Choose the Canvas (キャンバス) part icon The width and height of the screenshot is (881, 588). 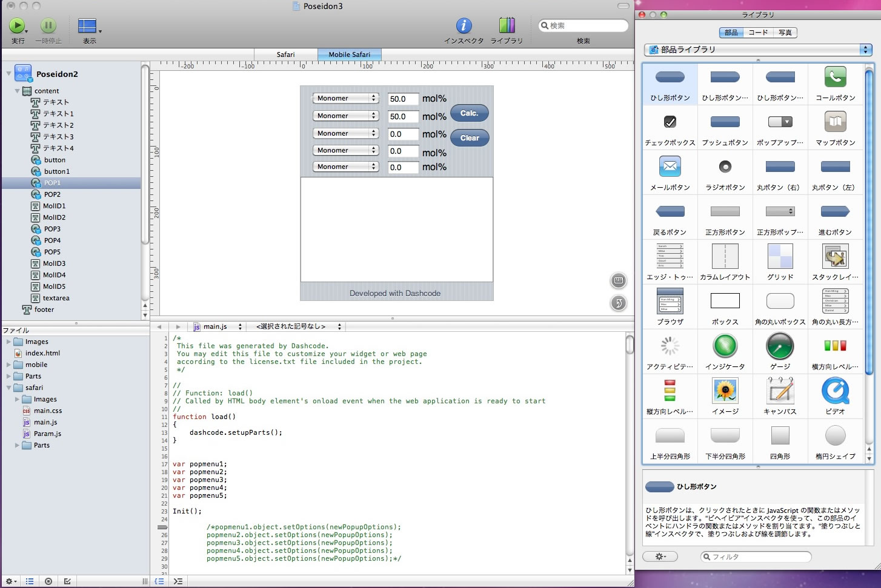[780, 391]
